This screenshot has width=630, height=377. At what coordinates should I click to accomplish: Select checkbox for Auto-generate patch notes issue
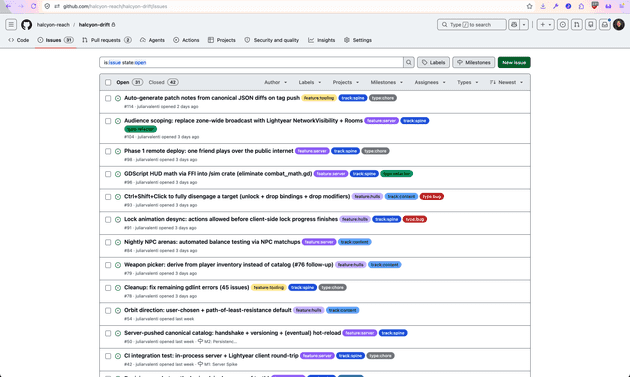(108, 98)
